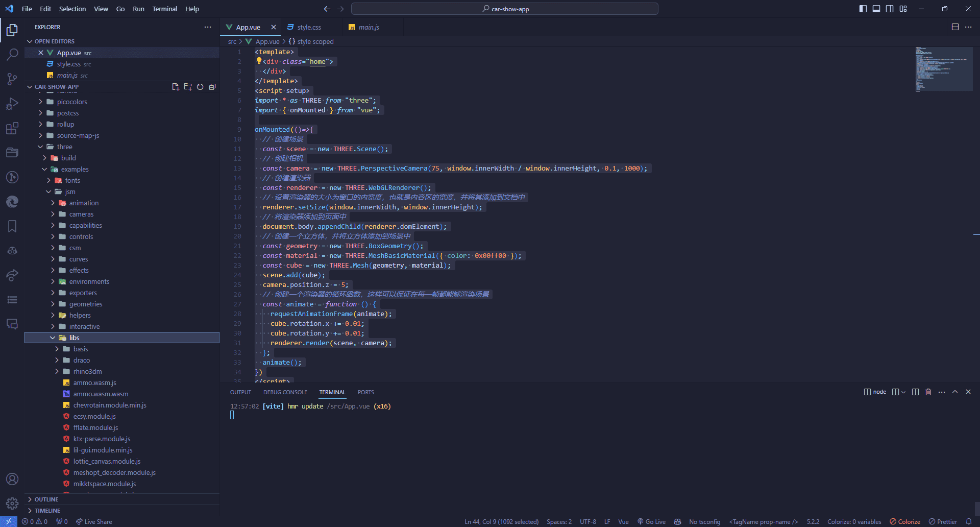
Task: Click the code minimap preview
Action: tap(944, 69)
